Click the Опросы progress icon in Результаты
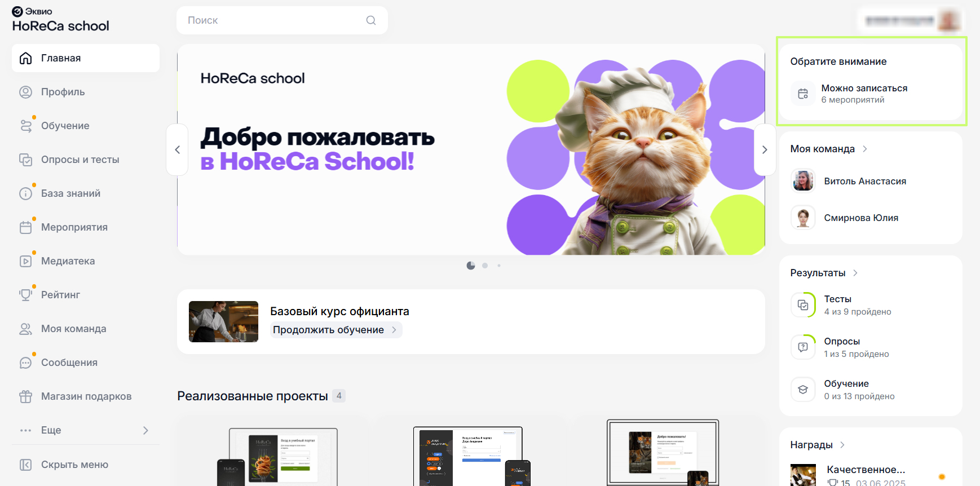 click(x=803, y=347)
